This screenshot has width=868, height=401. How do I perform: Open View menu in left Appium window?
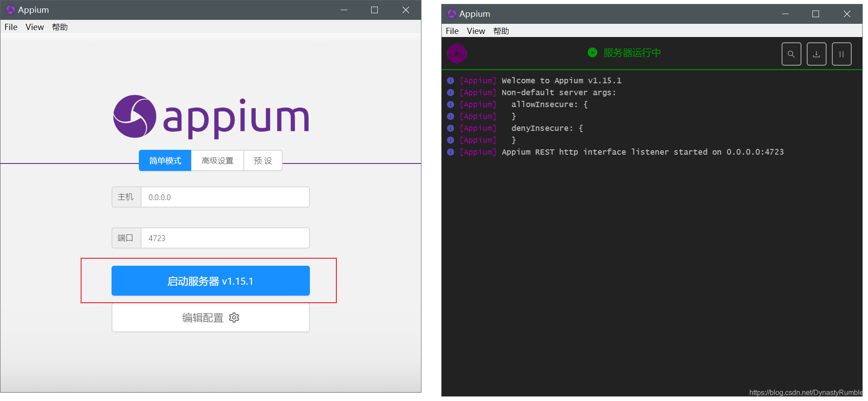[x=34, y=27]
